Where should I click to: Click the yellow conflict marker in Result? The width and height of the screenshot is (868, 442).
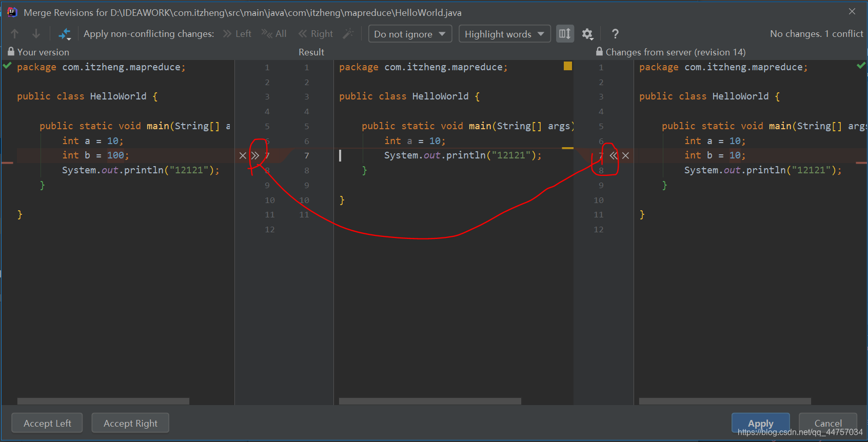(567, 66)
